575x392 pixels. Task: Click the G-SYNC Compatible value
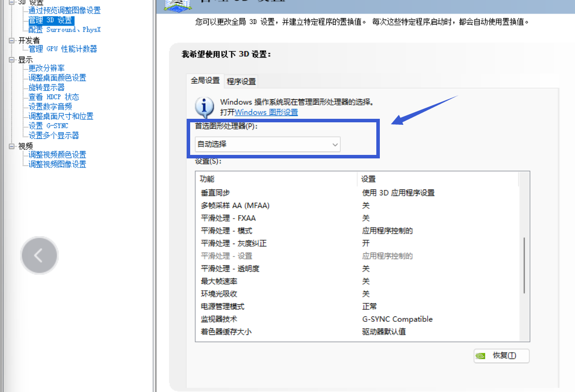(397, 319)
